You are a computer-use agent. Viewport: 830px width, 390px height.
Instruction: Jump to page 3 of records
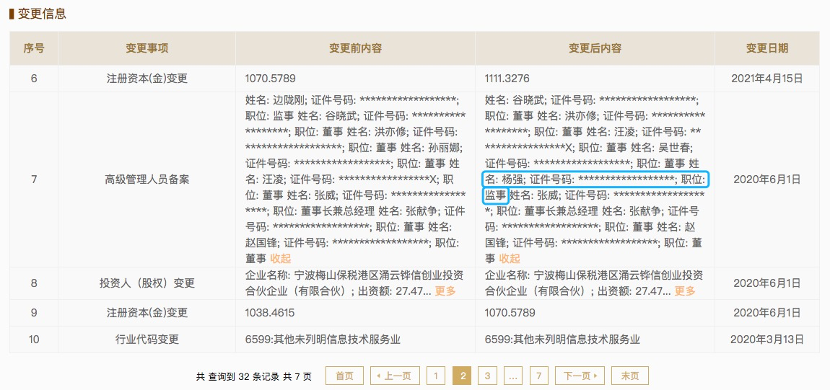[x=488, y=376]
